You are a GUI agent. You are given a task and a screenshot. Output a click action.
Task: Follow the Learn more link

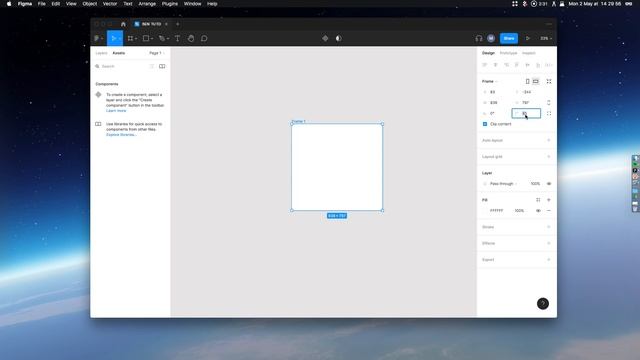(116, 111)
